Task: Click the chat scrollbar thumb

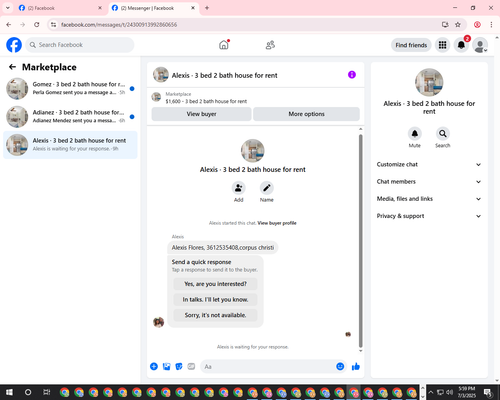Action: coord(360,241)
